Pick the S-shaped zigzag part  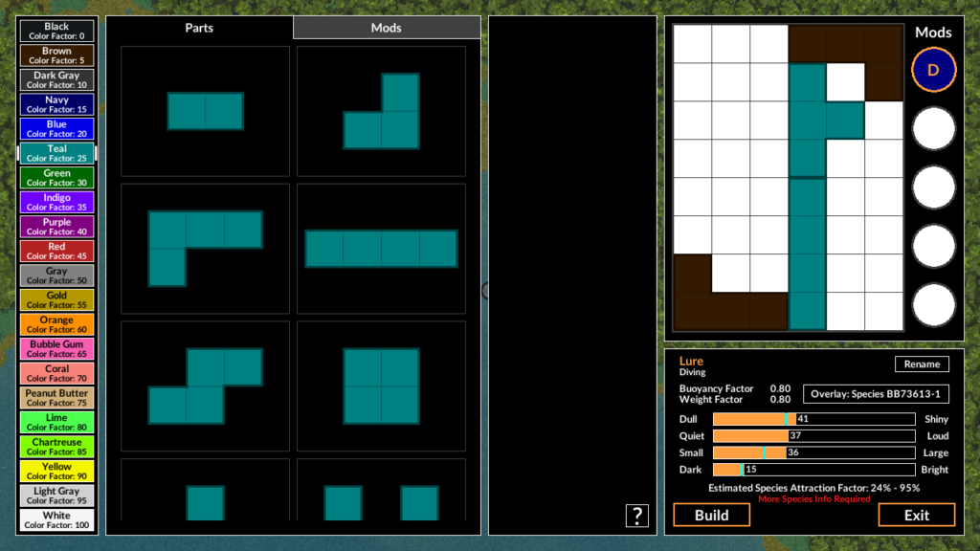click(x=205, y=386)
